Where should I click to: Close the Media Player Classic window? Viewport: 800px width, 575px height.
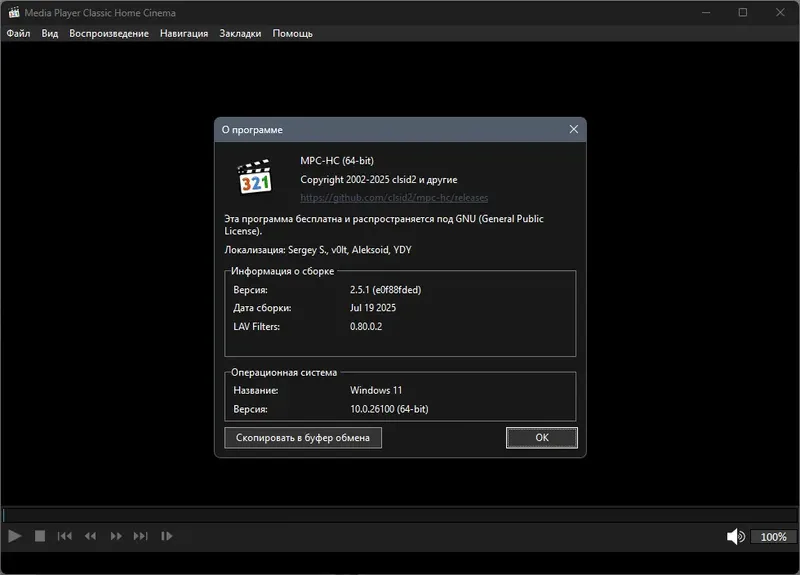(780, 12)
